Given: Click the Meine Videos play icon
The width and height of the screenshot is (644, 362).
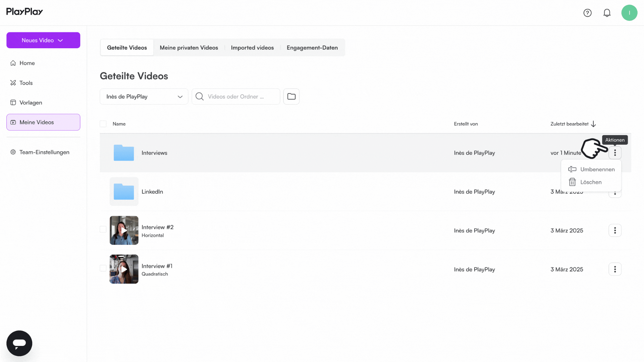Looking at the screenshot, I should 13,122.
